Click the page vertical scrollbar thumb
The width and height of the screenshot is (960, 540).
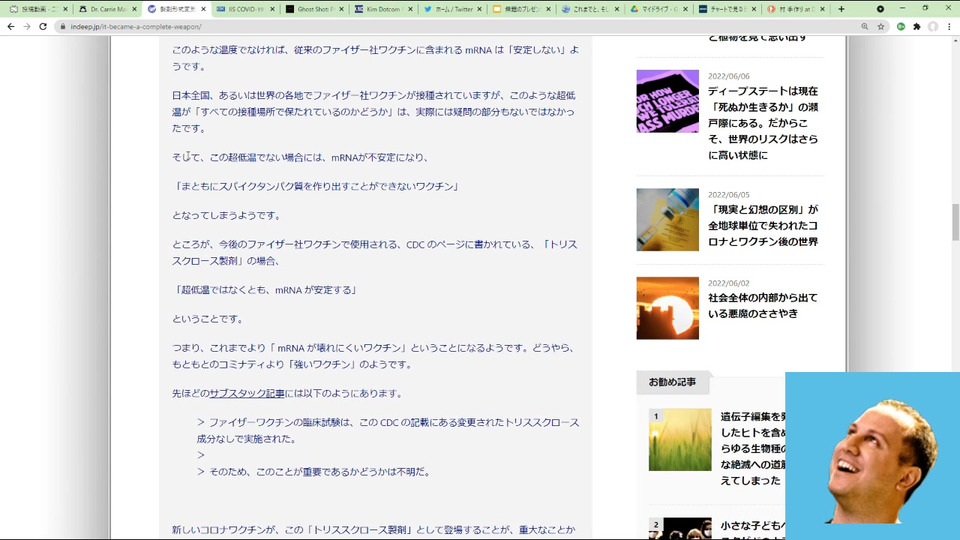tap(955, 222)
